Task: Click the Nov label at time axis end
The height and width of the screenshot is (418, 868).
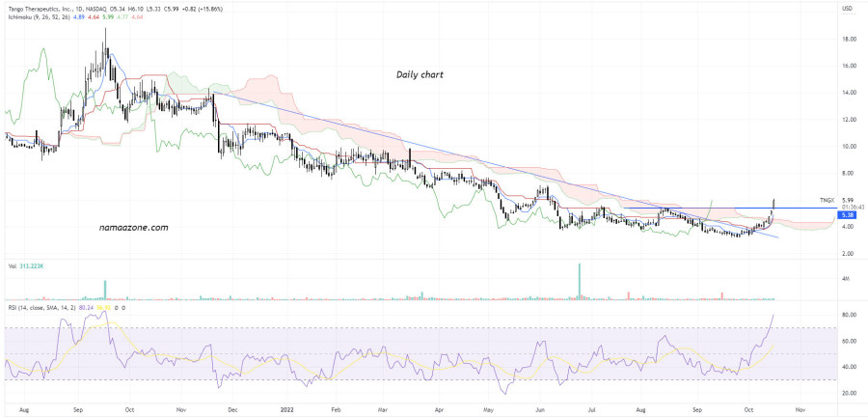Action: click(x=799, y=412)
